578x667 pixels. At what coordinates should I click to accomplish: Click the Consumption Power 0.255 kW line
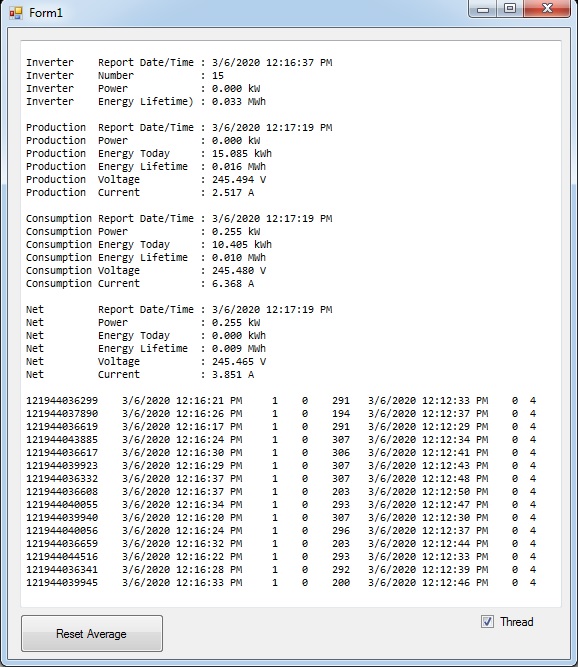coord(143,231)
